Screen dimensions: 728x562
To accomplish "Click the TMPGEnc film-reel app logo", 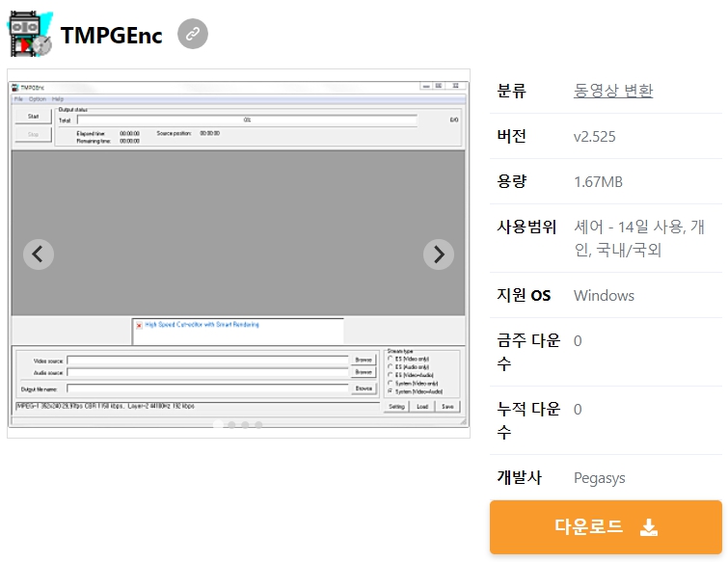I will click(x=30, y=34).
